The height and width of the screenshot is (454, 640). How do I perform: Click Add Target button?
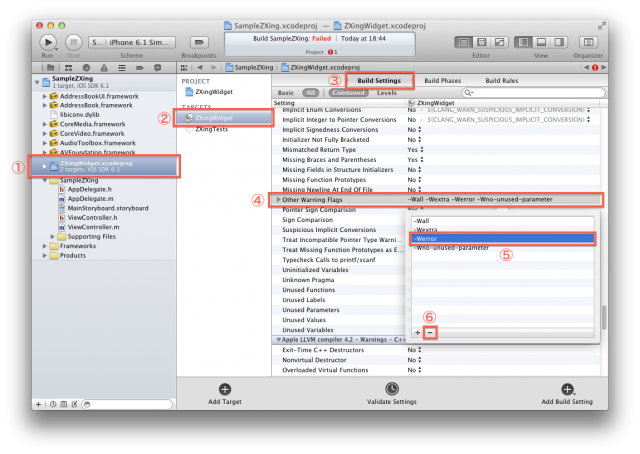tap(224, 394)
